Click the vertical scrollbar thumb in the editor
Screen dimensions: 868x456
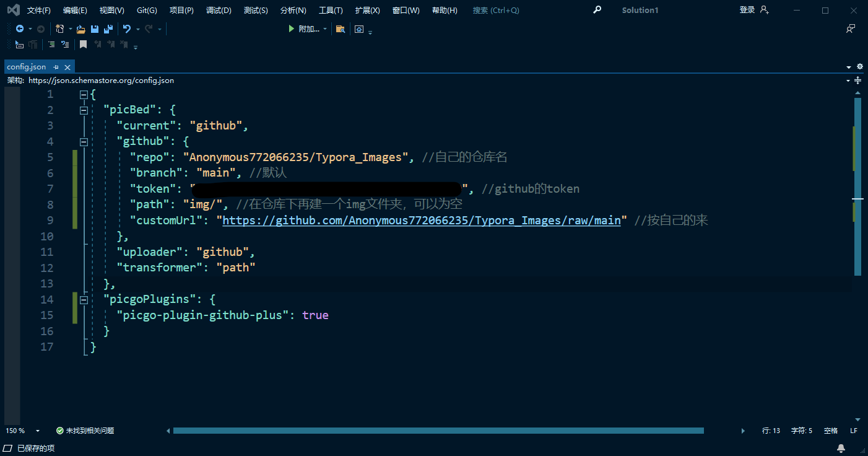tap(858, 186)
